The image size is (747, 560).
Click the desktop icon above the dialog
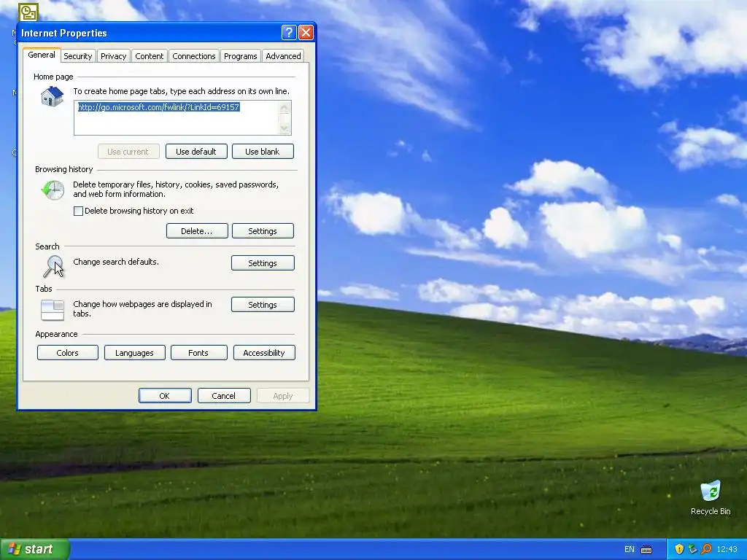28,12
